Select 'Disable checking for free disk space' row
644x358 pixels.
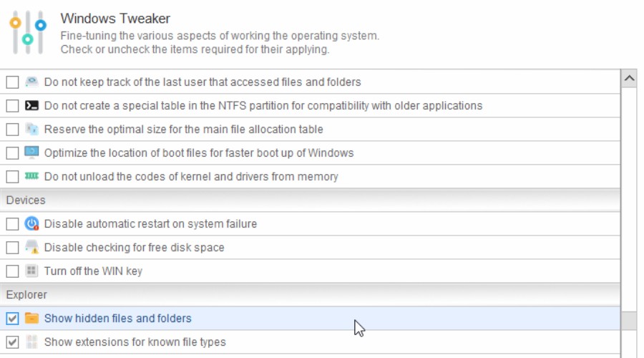coord(310,248)
